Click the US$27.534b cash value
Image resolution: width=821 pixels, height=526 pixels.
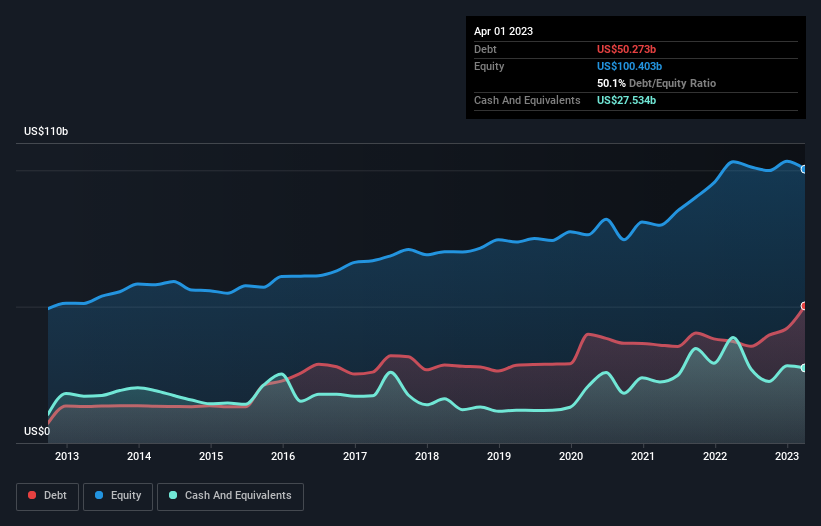click(x=626, y=100)
